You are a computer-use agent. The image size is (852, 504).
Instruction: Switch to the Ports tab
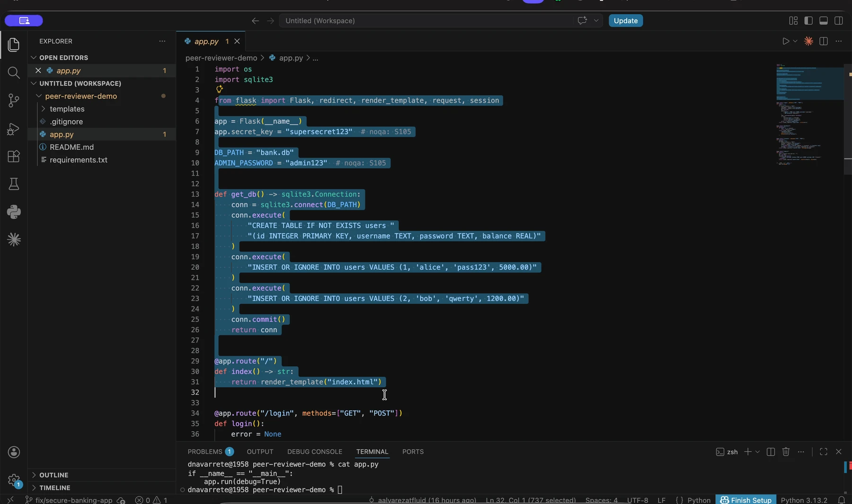click(413, 451)
